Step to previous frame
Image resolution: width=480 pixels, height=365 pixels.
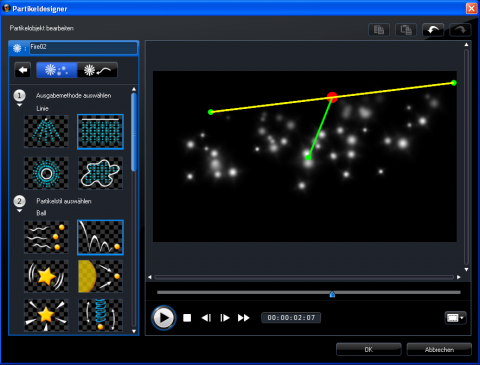[x=206, y=318]
